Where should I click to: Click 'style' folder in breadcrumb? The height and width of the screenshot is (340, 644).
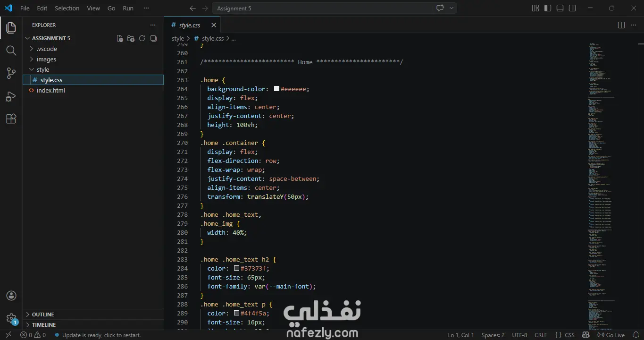(x=178, y=38)
